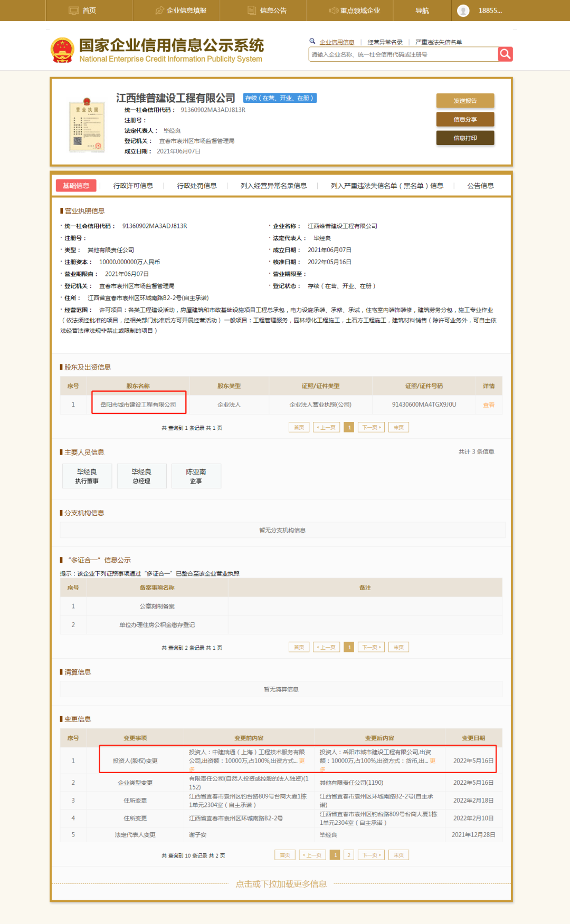Open the business license thumbnail image
This screenshot has height=924, width=570.
[x=87, y=124]
